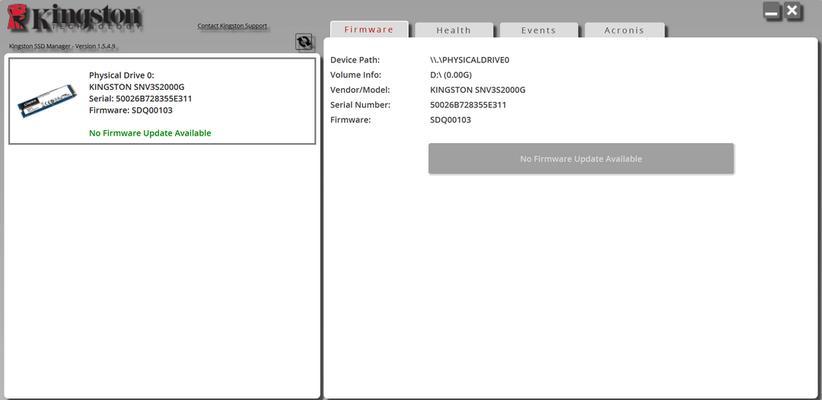Click the Firmware SDQ00103 value in details

(x=450, y=120)
